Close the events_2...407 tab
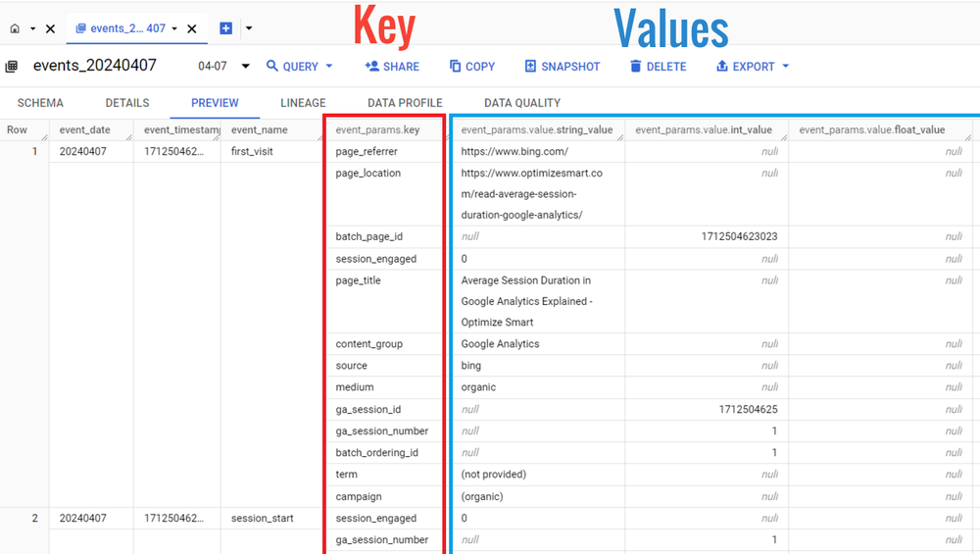Image resolution: width=980 pixels, height=554 pixels. point(192,28)
